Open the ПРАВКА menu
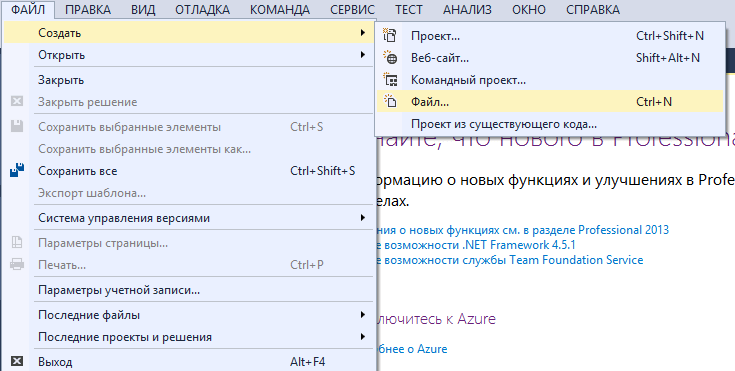The width and height of the screenshot is (735, 371). [x=88, y=9]
